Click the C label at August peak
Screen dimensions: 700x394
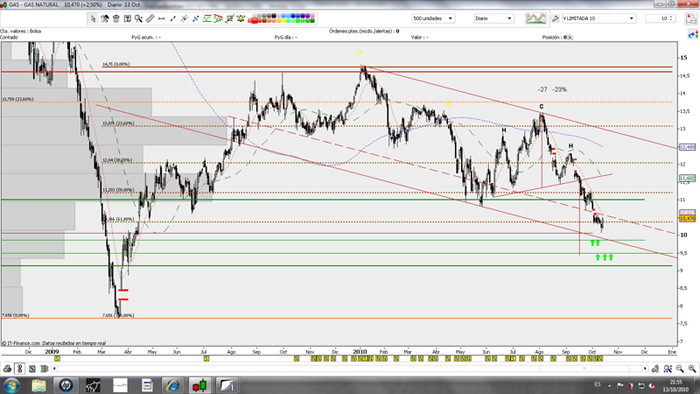(x=542, y=107)
